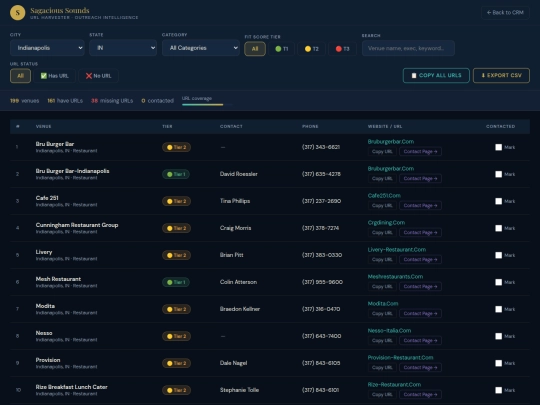
Task: Click the Venue column header
Action: coord(43,126)
